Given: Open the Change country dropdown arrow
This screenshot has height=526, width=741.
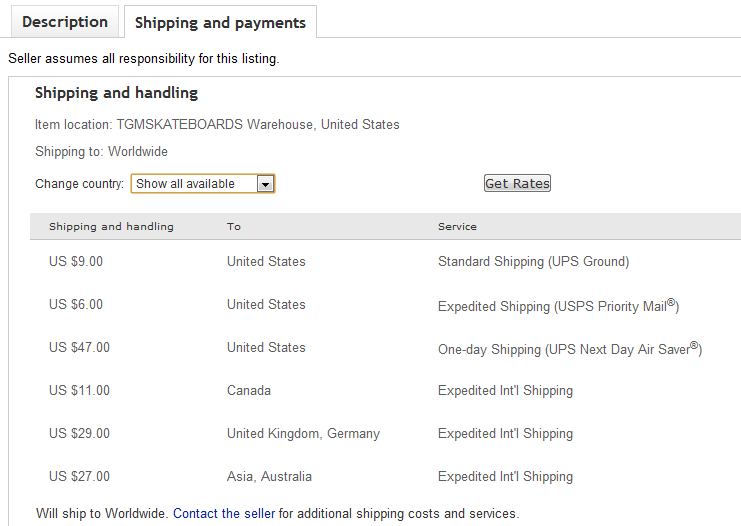Looking at the screenshot, I should click(265, 184).
